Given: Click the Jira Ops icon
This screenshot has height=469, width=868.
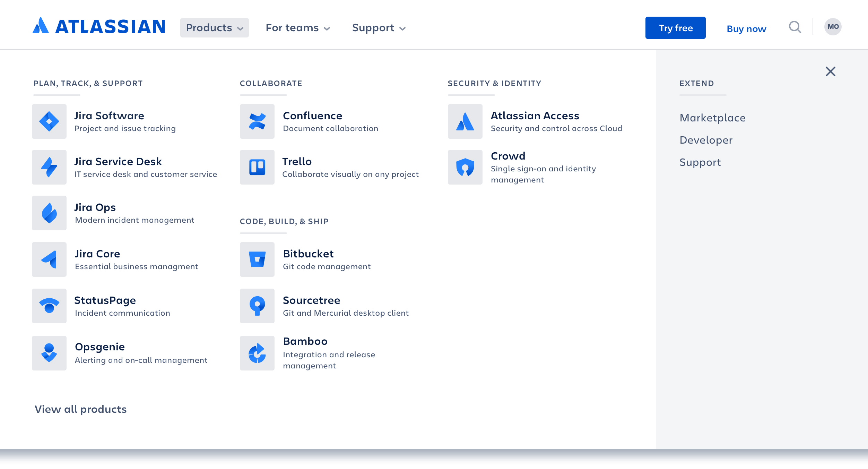Looking at the screenshot, I should tap(49, 213).
